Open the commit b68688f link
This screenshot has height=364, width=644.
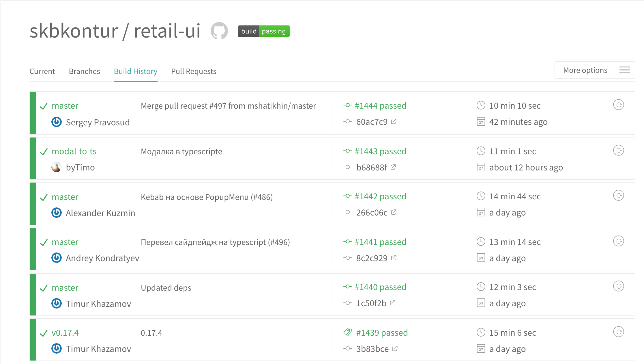tap(371, 168)
